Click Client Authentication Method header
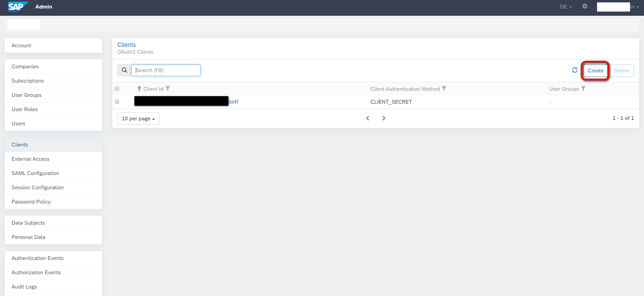Image resolution: width=644 pixels, height=296 pixels. pos(405,89)
